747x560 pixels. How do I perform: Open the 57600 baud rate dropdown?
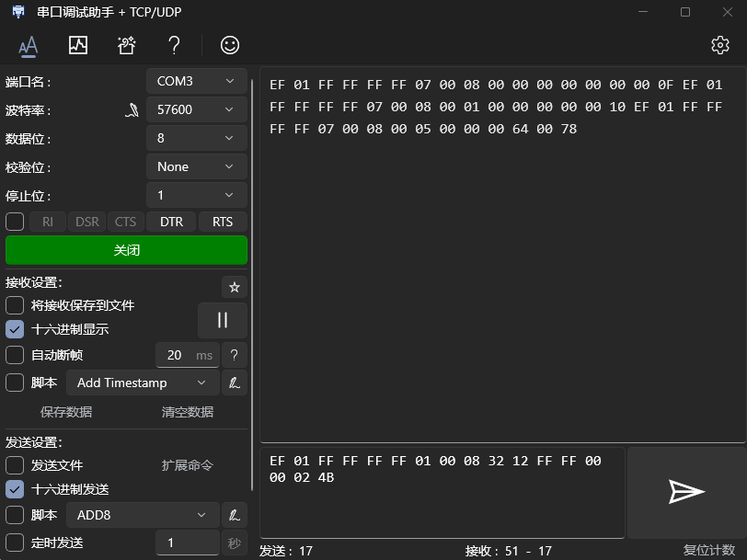click(x=196, y=109)
